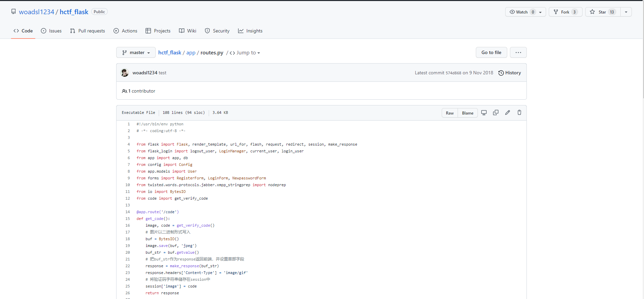Click the woadsl1234 avatar image

[125, 73]
